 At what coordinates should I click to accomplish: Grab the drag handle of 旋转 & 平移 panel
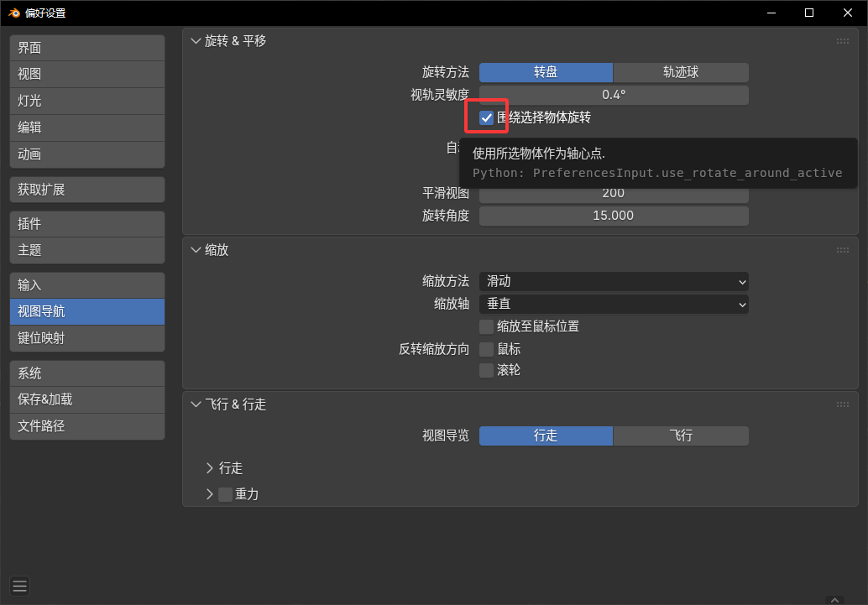pyautogui.click(x=843, y=41)
